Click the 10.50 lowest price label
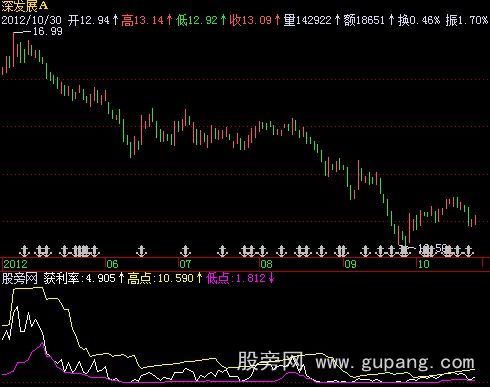490x387 pixels. (x=433, y=248)
